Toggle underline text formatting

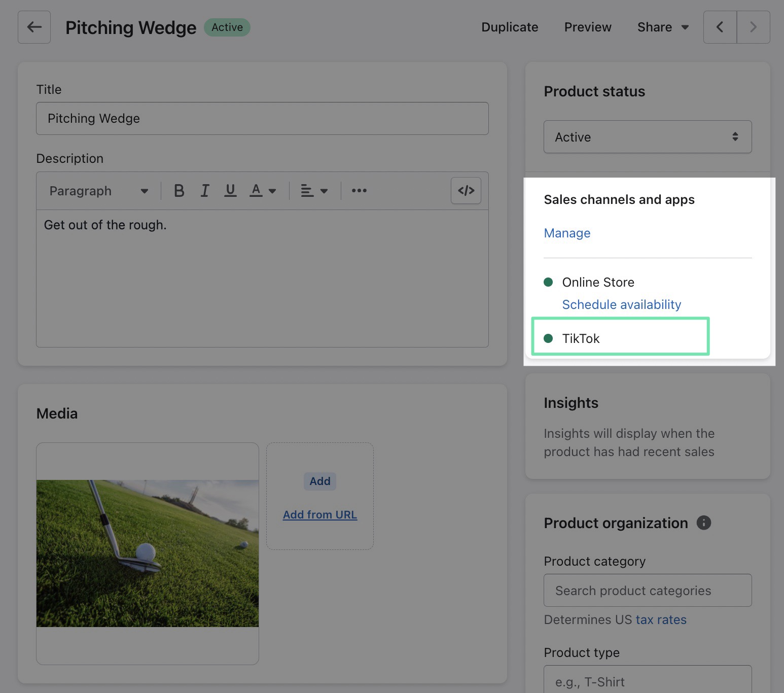point(230,191)
